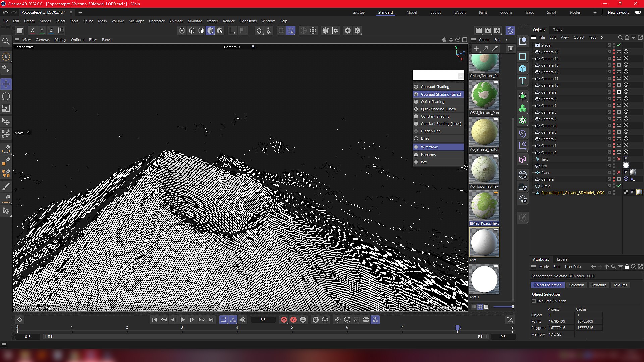Click the coordinate system icon next to Z
644x362 pixels.
click(x=61, y=31)
